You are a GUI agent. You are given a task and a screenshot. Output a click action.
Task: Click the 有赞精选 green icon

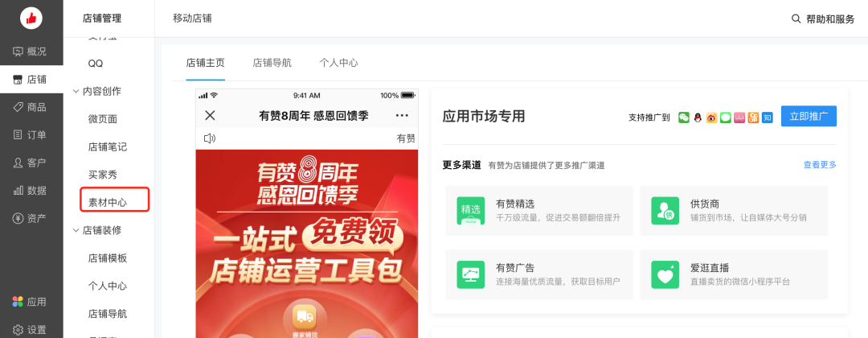(x=470, y=211)
